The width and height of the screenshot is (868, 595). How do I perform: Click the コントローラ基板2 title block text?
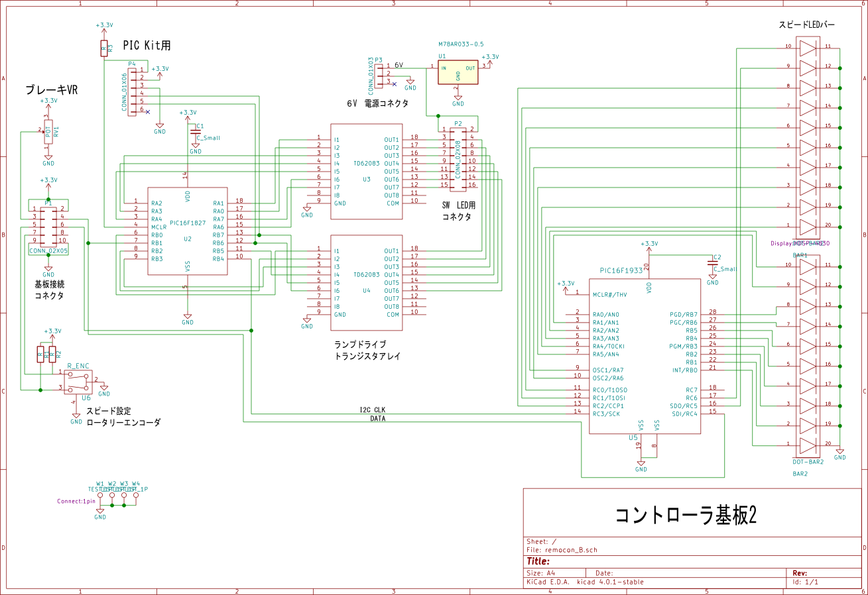pyautogui.click(x=686, y=515)
